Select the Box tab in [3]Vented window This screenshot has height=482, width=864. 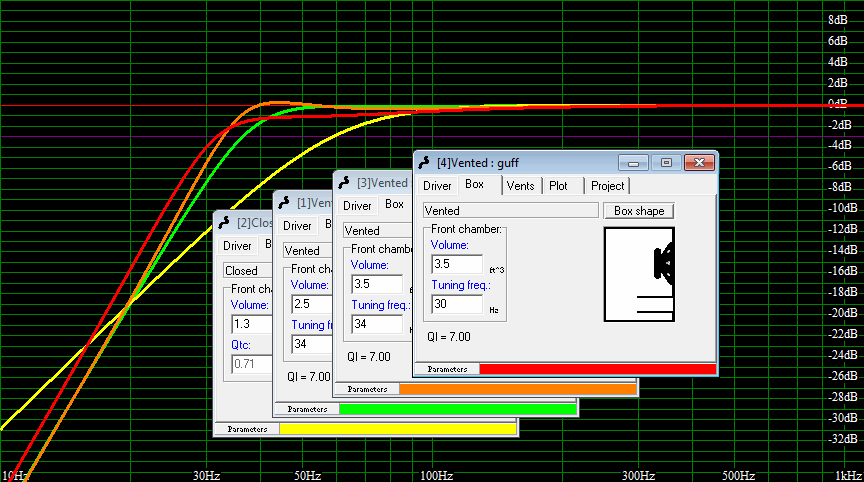click(395, 204)
